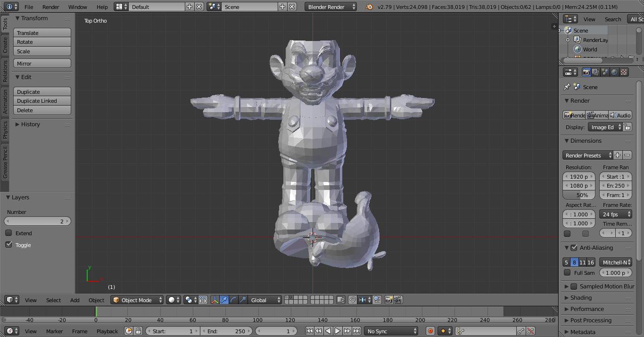The width and height of the screenshot is (644, 337).
Task: Open the Render Layers properties tab
Action: pyautogui.click(x=595, y=72)
